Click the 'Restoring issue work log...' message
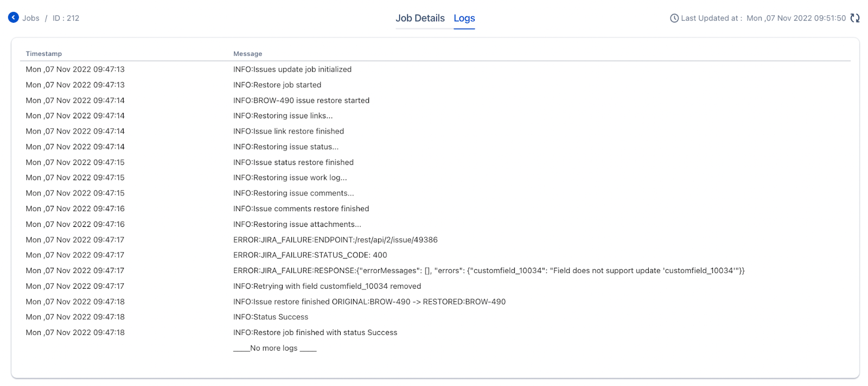Image resolution: width=868 pixels, height=386 pixels. [x=290, y=178]
